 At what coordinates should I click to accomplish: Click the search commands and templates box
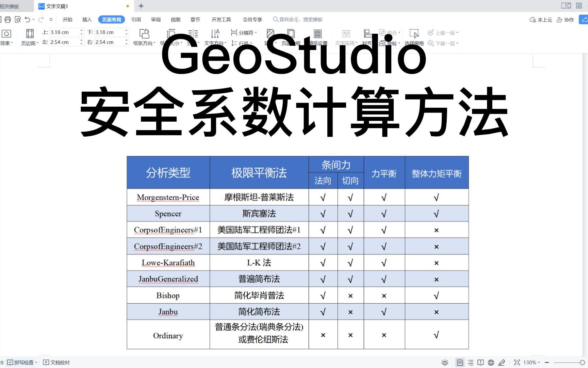click(298, 19)
